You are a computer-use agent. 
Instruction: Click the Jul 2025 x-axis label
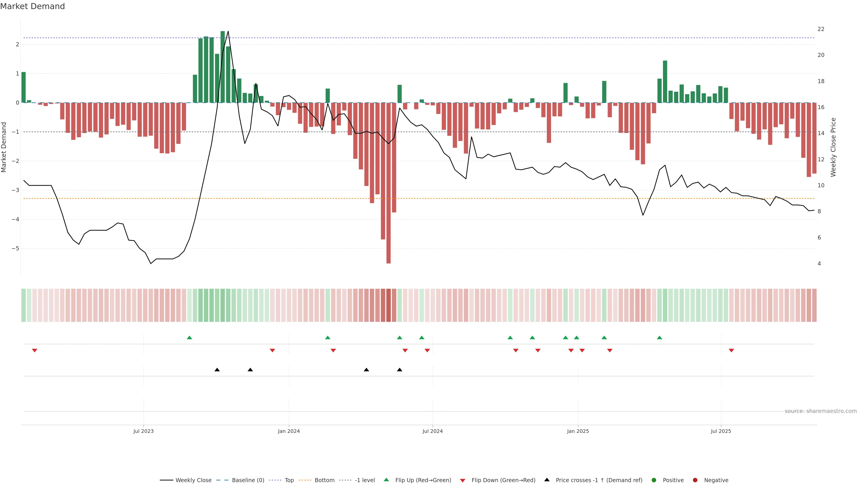point(721,432)
